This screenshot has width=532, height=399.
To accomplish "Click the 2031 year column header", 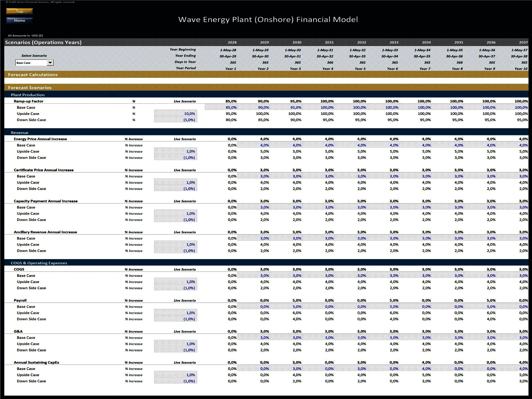I will click(329, 42).
